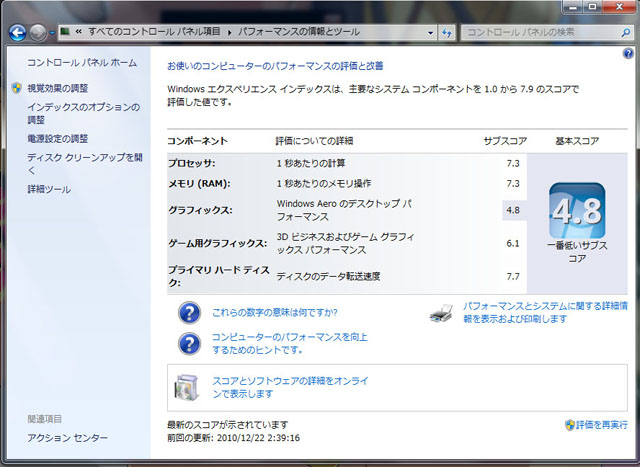Image resolution: width=640 pixels, height=467 pixels.
Task: Open 電源設定の調整 link
Action: pos(58,139)
